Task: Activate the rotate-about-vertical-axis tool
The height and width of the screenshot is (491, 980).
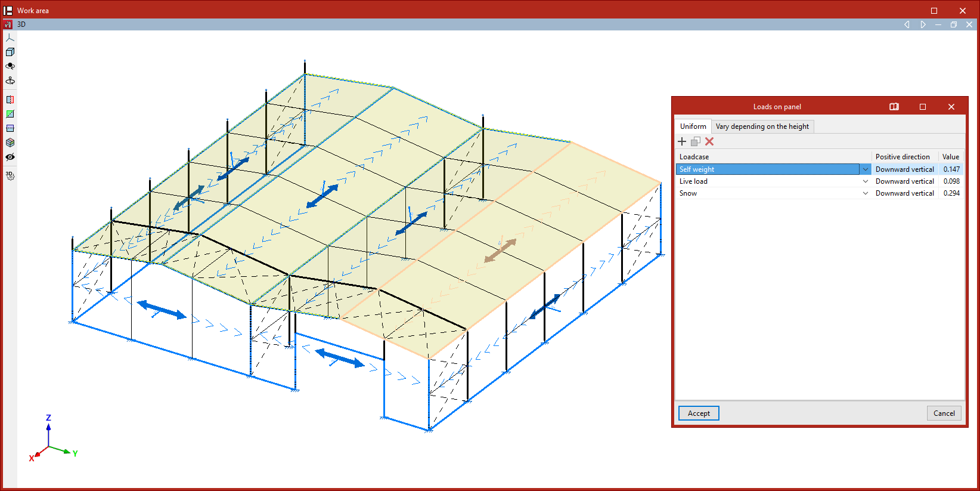Action: pyautogui.click(x=10, y=81)
